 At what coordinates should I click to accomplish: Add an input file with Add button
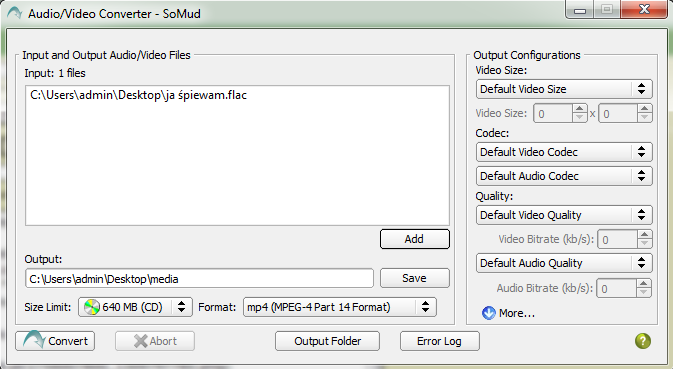click(x=415, y=239)
